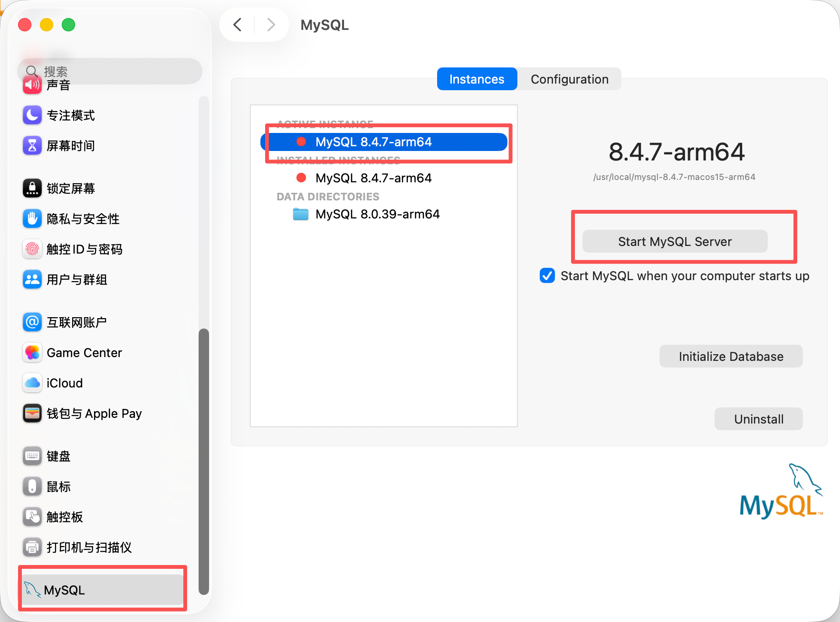
Task: Open the Lock Screen settings icon
Action: [32, 188]
